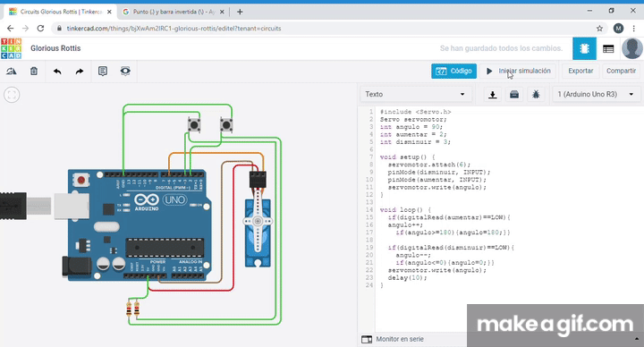Toggle notes visibility eye icon
Viewport: 644px width, 347px height.
point(125,71)
